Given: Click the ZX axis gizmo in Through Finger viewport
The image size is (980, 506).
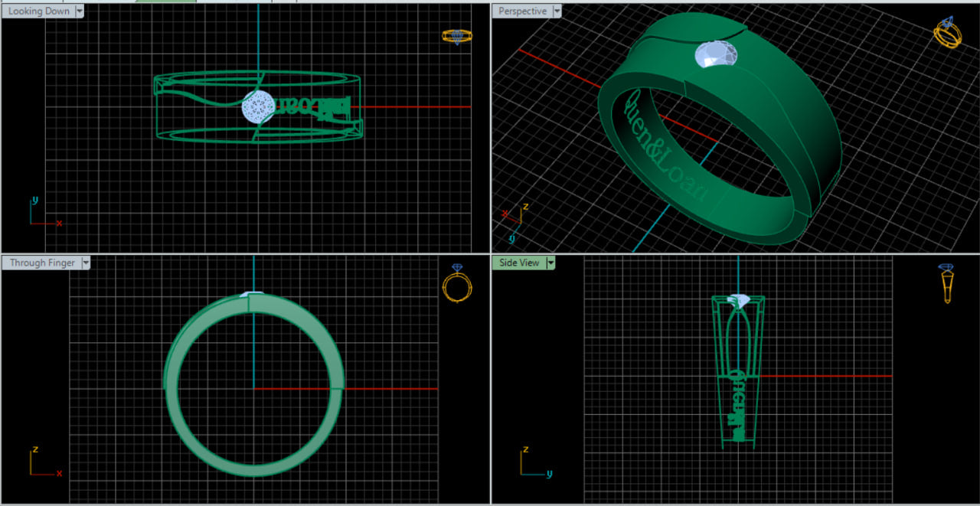Looking at the screenshot, I should (x=43, y=462).
